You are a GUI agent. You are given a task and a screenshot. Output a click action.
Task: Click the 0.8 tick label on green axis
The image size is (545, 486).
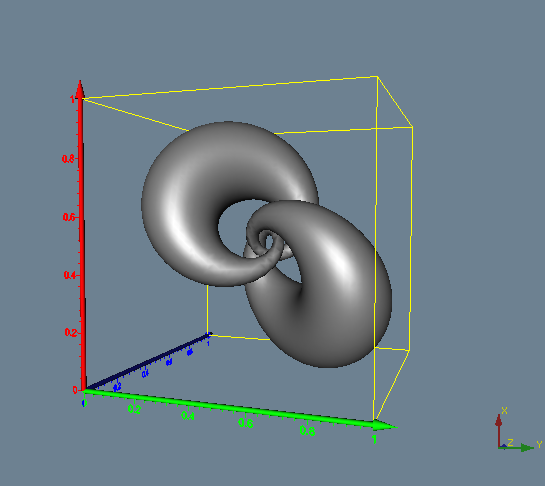[307, 431]
